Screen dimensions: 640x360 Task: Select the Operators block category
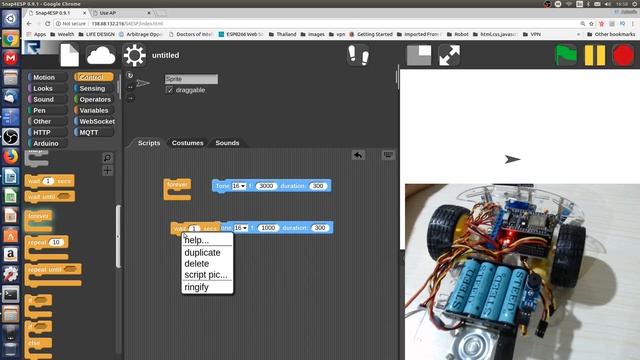[95, 99]
